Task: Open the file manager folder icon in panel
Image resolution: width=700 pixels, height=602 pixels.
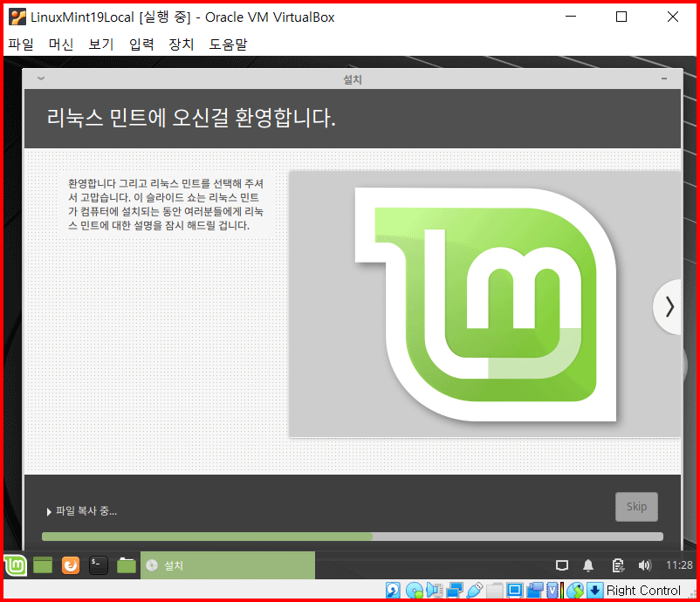Action: point(127,565)
